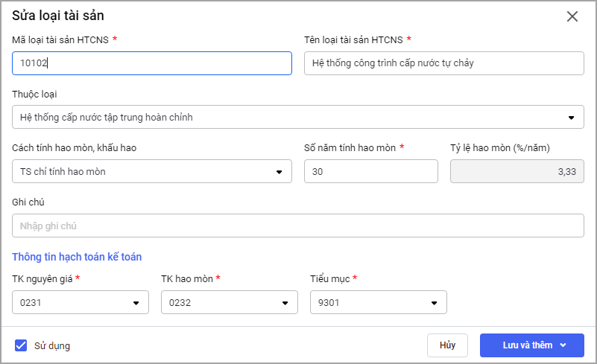Open the Lưu và thêm chevron arrow
Image resolution: width=597 pixels, height=364 pixels.
pyautogui.click(x=563, y=345)
